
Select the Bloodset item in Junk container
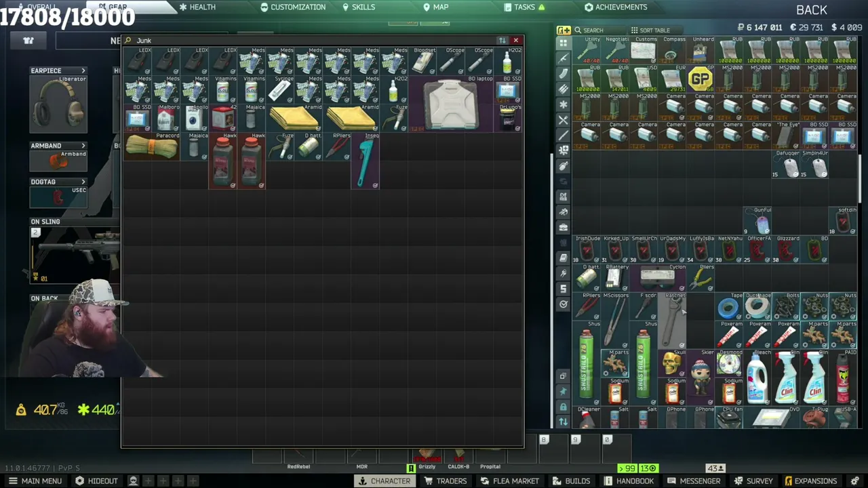[422, 61]
